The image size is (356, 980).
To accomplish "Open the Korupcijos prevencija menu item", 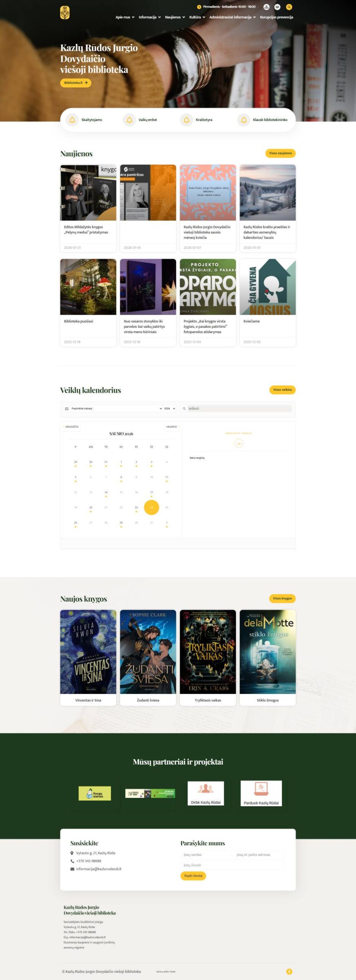I will 276,17.
